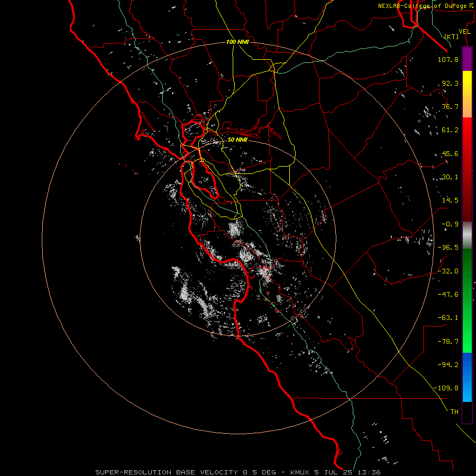Click the 76.7 scale value

pyautogui.click(x=450, y=106)
